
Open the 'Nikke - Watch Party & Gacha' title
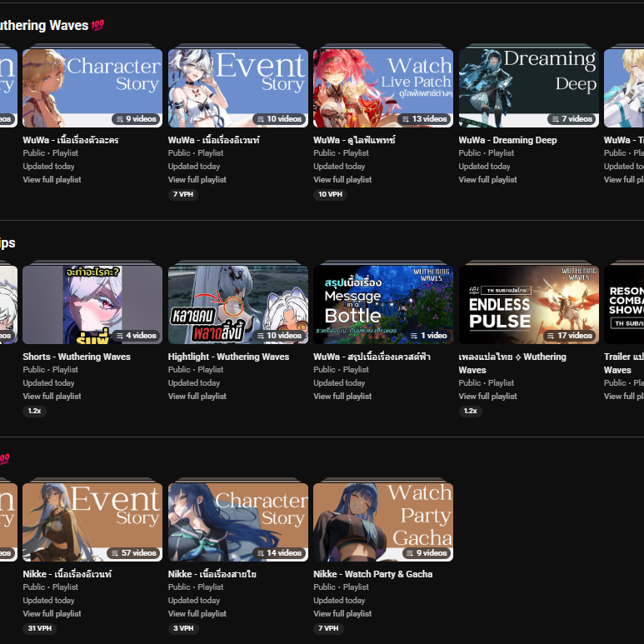pyautogui.click(x=373, y=574)
